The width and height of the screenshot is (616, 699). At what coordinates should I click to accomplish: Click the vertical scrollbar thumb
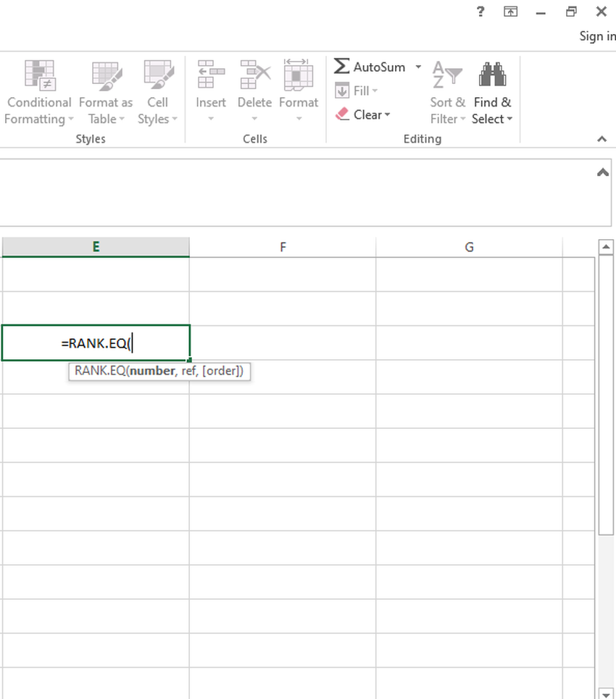point(606,395)
